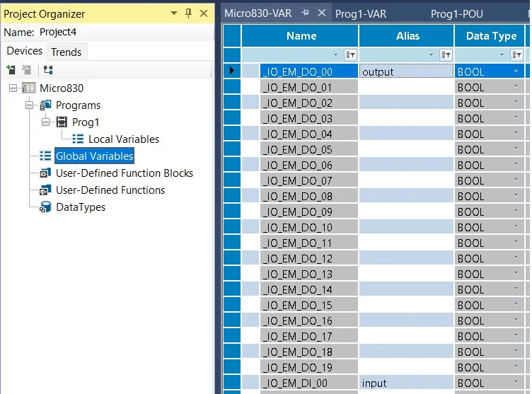Click the add device icon in Project Organizer toolbar
The image size is (532, 394).
11,70
